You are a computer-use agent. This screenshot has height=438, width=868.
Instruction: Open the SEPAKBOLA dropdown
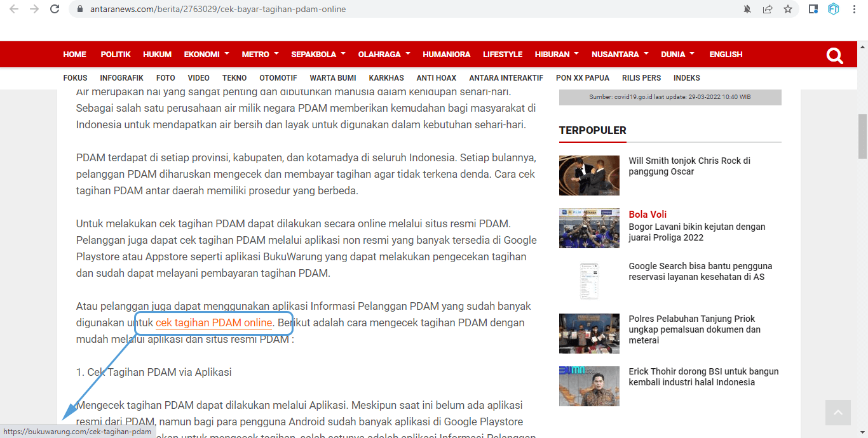[318, 55]
